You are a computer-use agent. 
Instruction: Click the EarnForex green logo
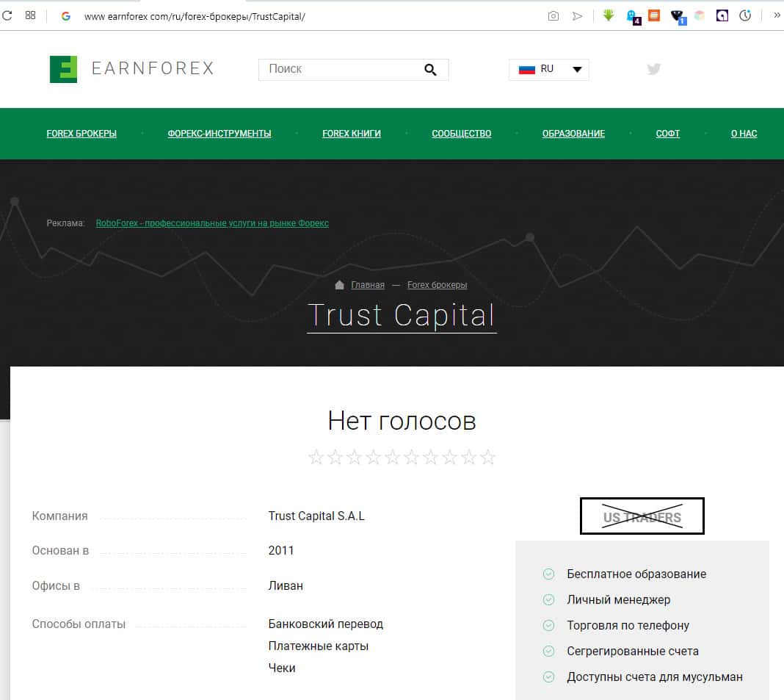[64, 69]
